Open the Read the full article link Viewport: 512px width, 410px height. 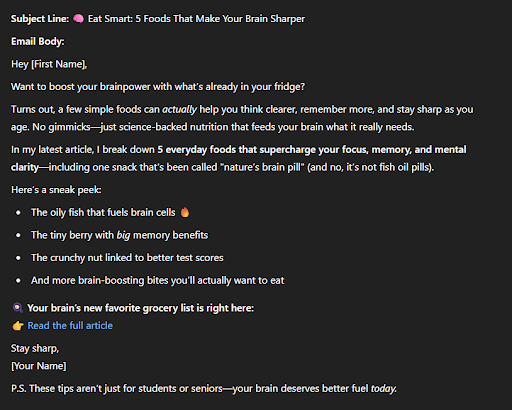pyautogui.click(x=70, y=325)
